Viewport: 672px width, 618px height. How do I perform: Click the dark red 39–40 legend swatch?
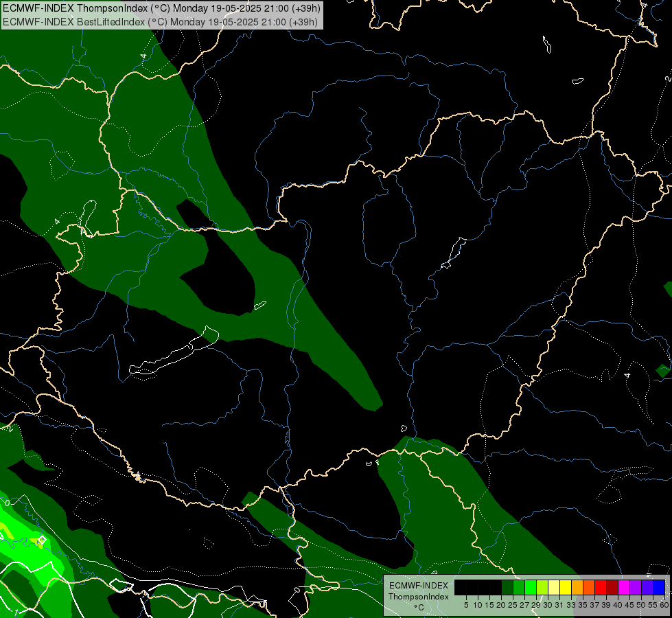pyautogui.click(x=612, y=587)
